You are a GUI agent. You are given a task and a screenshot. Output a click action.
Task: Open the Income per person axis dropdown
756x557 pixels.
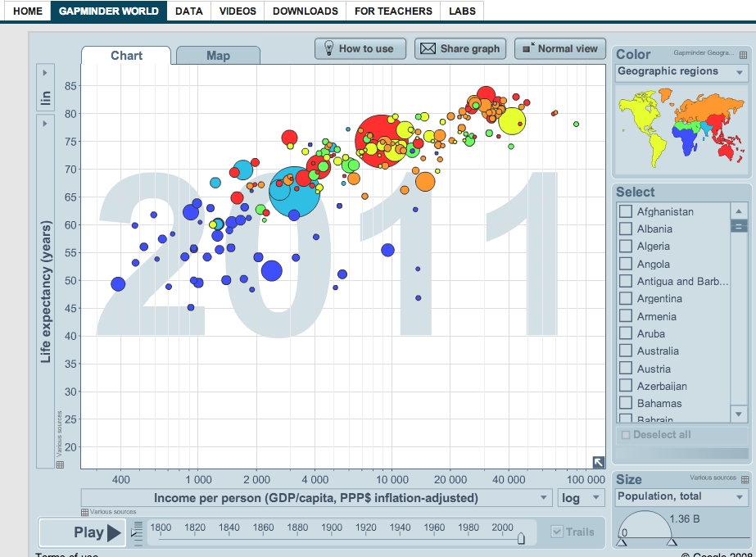(x=316, y=498)
